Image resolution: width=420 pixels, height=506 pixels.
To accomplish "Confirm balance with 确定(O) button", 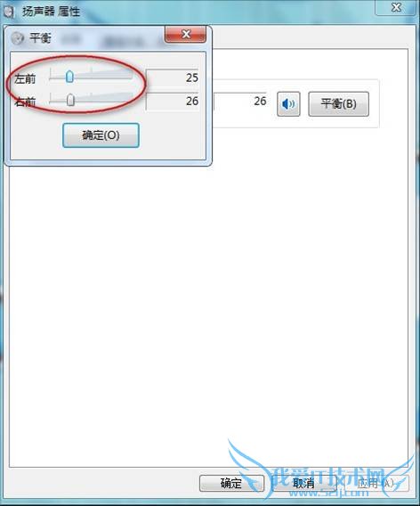I will coord(101,135).
